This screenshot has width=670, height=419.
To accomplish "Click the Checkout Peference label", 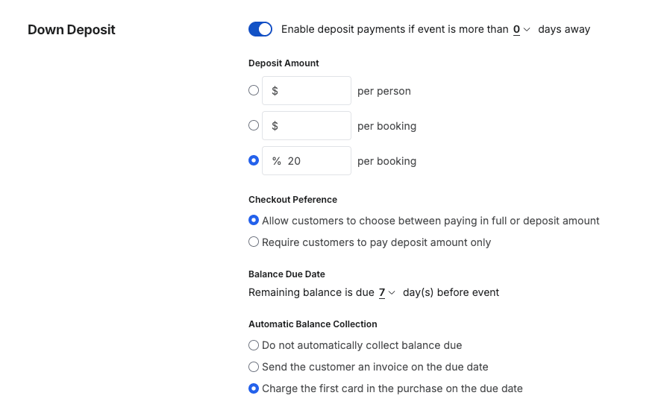I will click(x=292, y=200).
